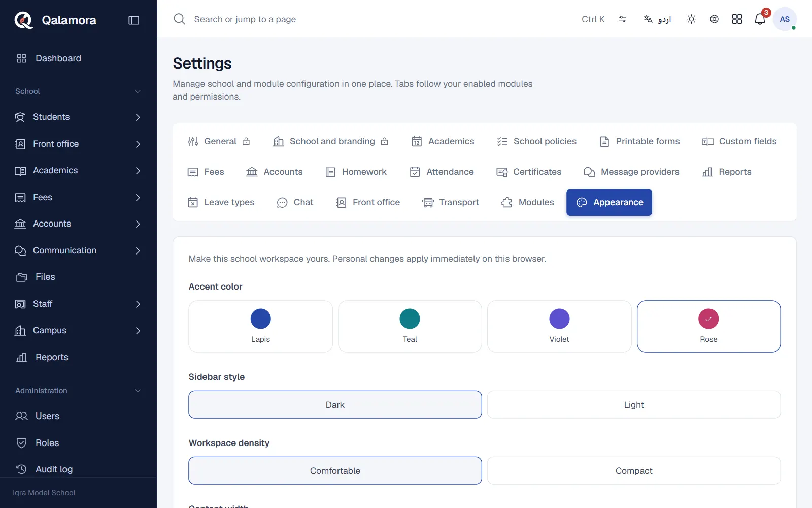This screenshot has width=812, height=508.
Task: Click the Staff badge icon
Action: point(20,304)
